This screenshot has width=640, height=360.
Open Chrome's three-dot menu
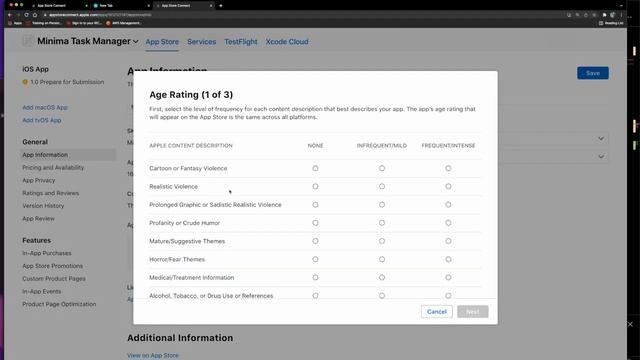(x=621, y=15)
